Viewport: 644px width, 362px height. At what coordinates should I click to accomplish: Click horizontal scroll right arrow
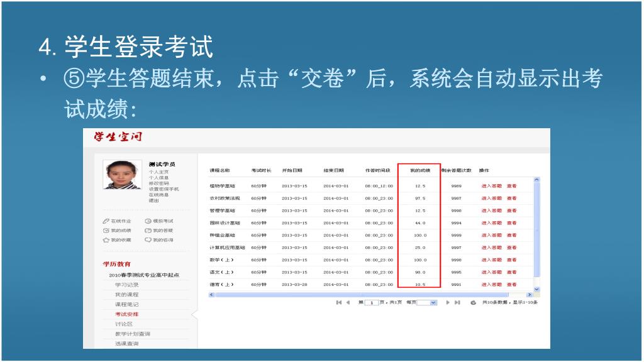[530, 295]
